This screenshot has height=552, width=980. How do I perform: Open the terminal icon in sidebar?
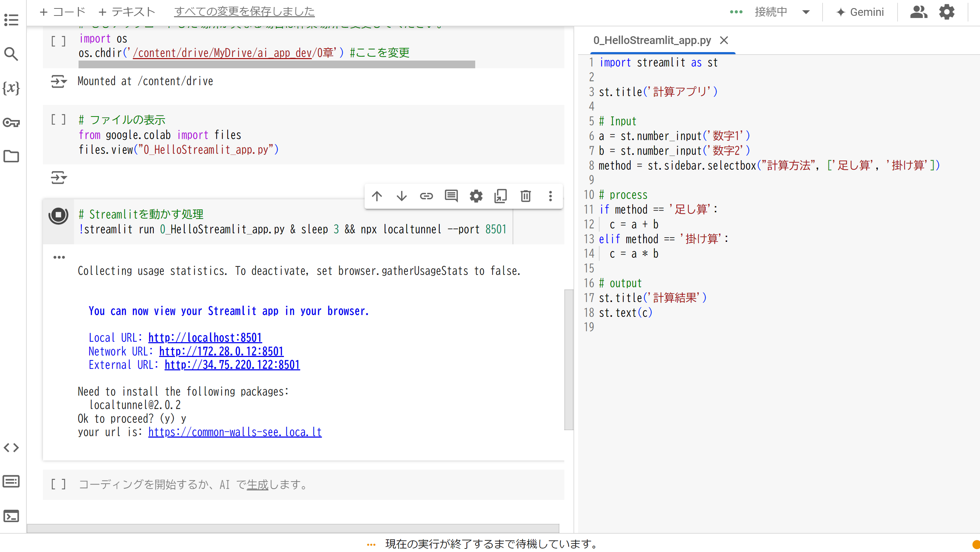(11, 516)
